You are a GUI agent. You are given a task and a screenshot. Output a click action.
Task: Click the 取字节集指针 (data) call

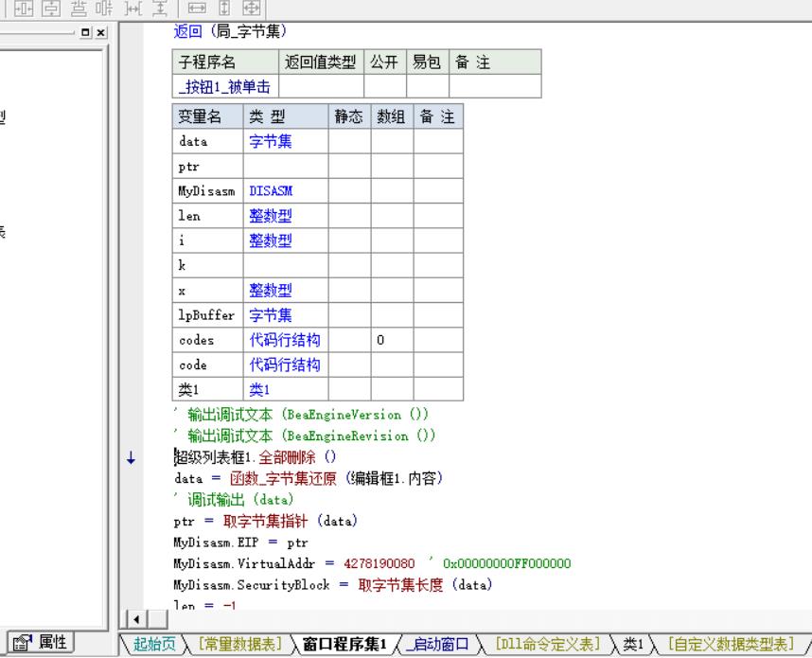[291, 521]
